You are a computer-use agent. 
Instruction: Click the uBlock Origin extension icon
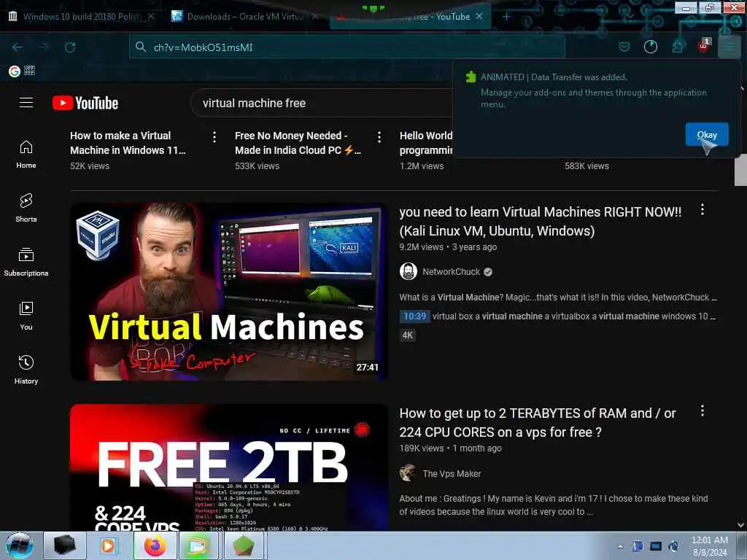click(703, 46)
